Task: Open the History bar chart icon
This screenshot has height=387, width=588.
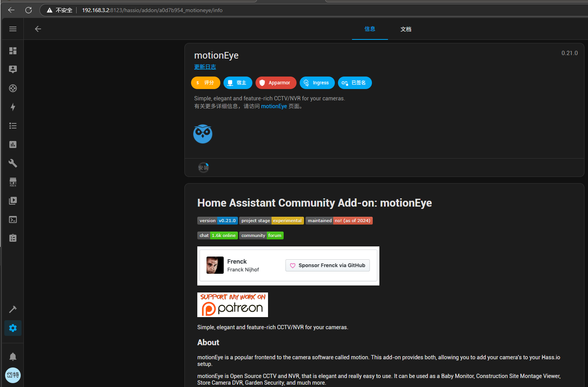Action: coord(13,144)
